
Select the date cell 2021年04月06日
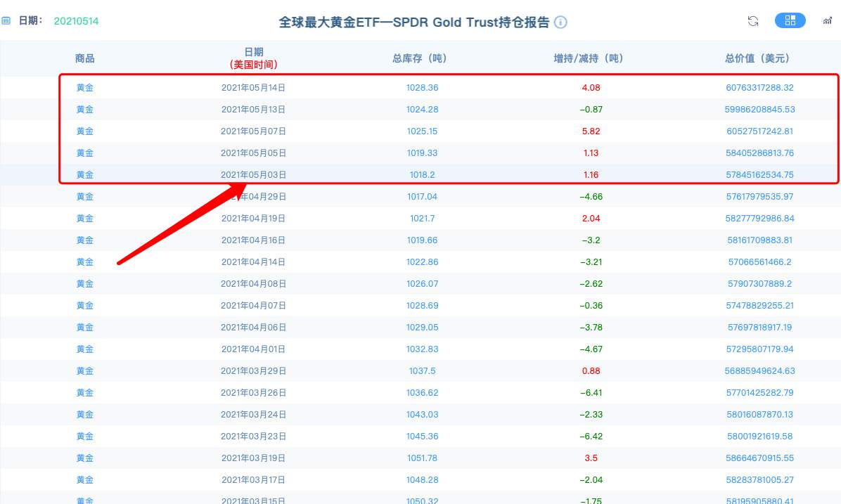(x=253, y=328)
